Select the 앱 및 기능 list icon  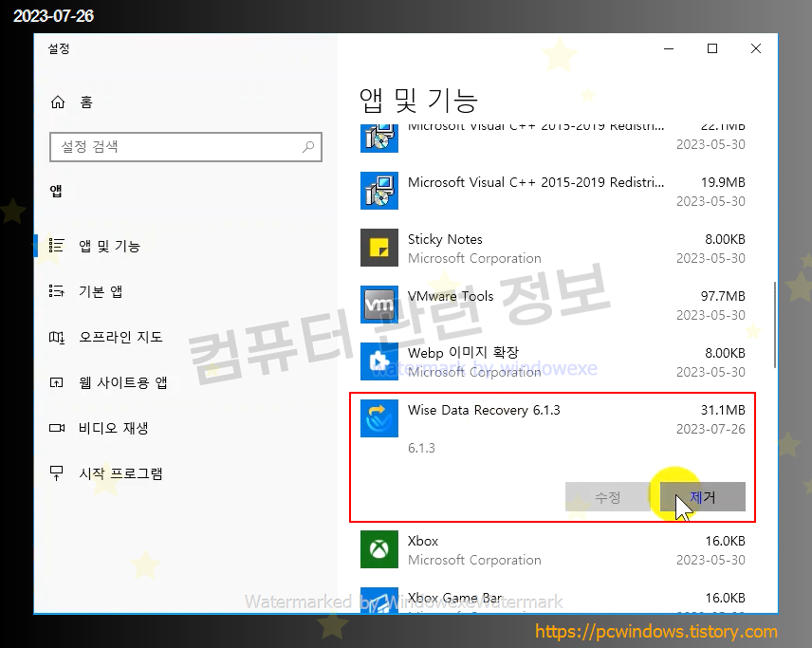[57, 246]
